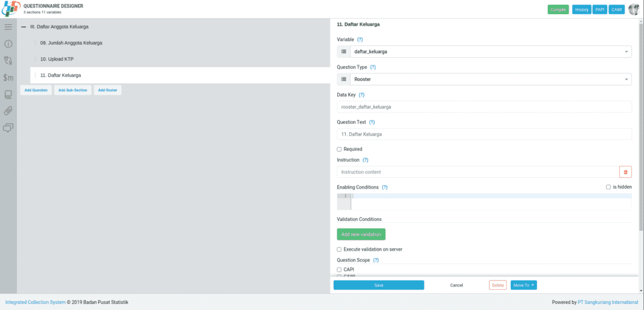Click the Instruction content field
The image size is (644, 310).
pyautogui.click(x=478, y=172)
